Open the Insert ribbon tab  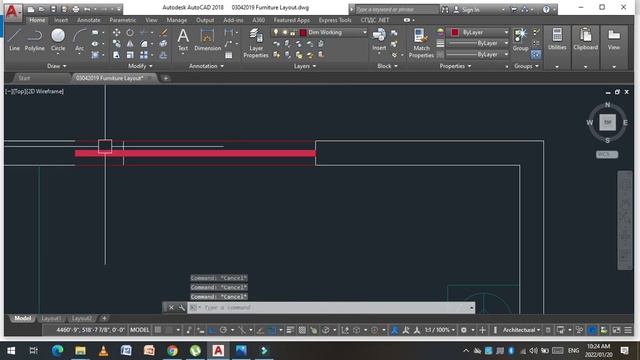point(61,20)
